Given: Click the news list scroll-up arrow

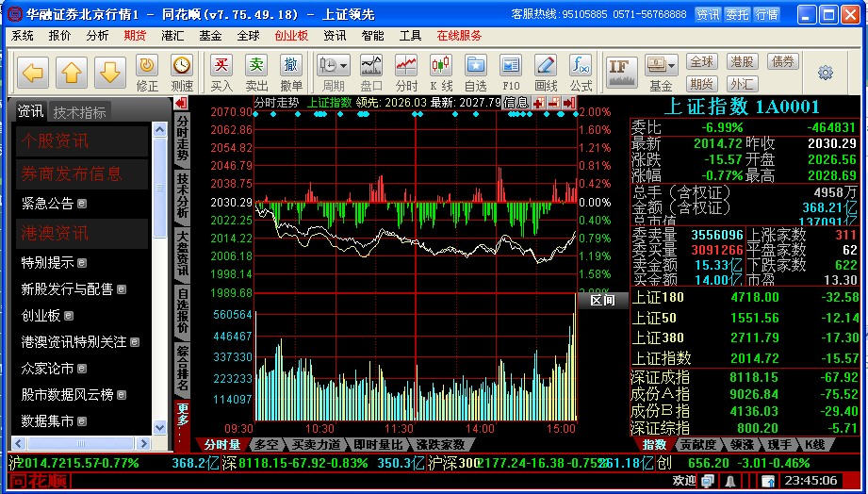Looking at the screenshot, I should (x=159, y=130).
